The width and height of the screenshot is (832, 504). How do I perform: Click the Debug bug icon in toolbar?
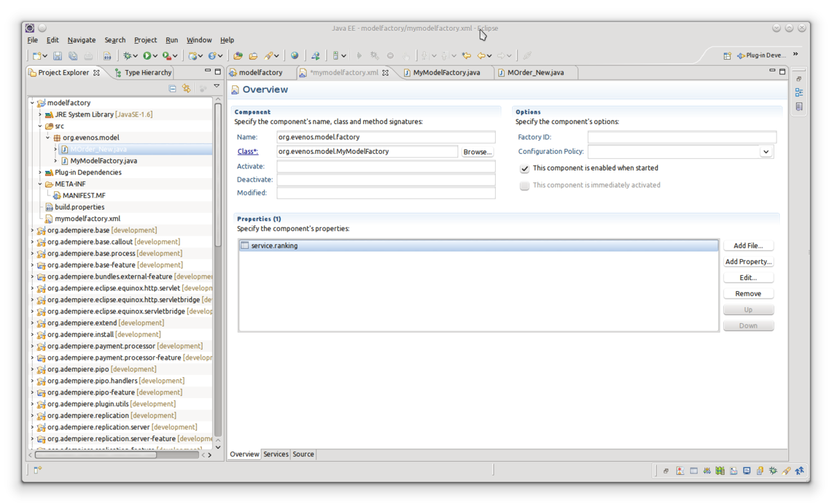click(127, 56)
